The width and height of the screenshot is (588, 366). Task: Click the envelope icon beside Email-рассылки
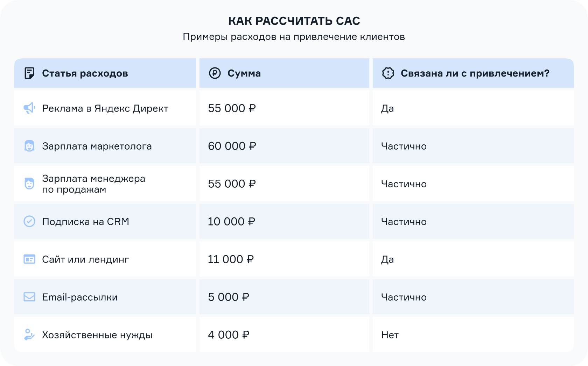[x=29, y=297]
